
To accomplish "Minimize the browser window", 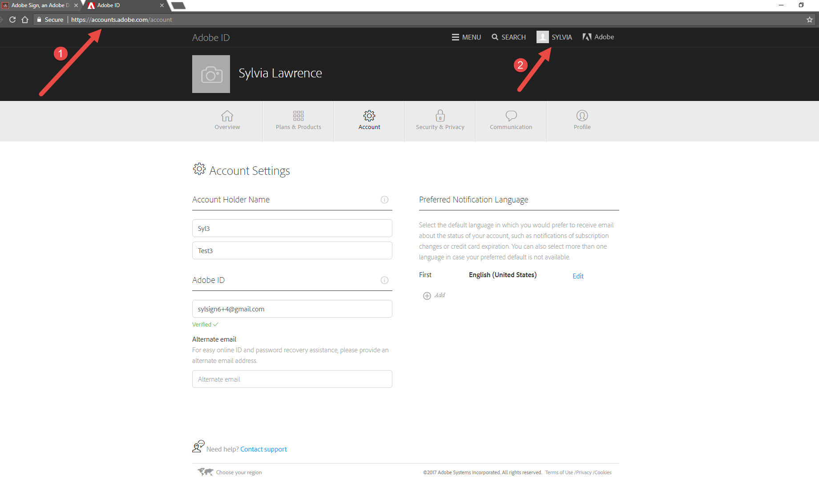I will (x=781, y=5).
